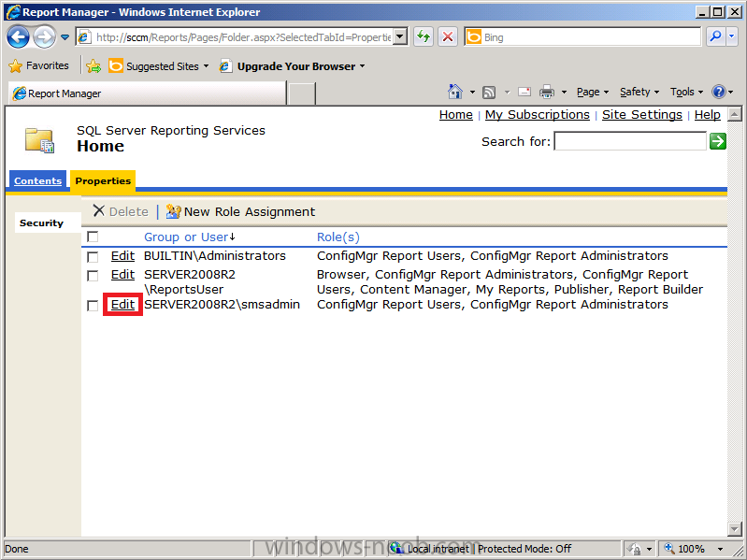Open the Tools menu dropdown
The width and height of the screenshot is (747, 560).
pos(686,92)
